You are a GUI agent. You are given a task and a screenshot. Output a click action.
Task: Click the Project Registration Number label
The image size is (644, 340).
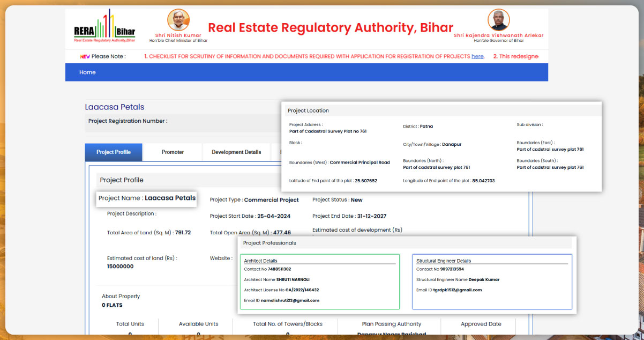point(128,121)
